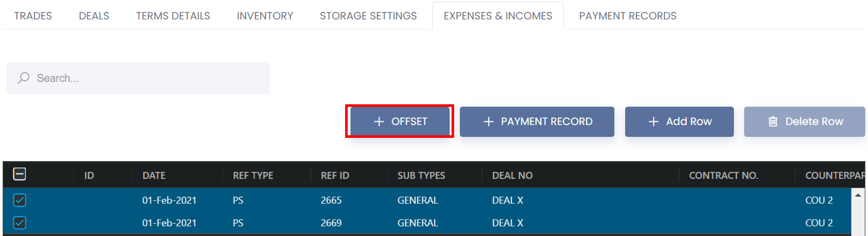Click the trash icon on Delete Row

pyautogui.click(x=773, y=122)
